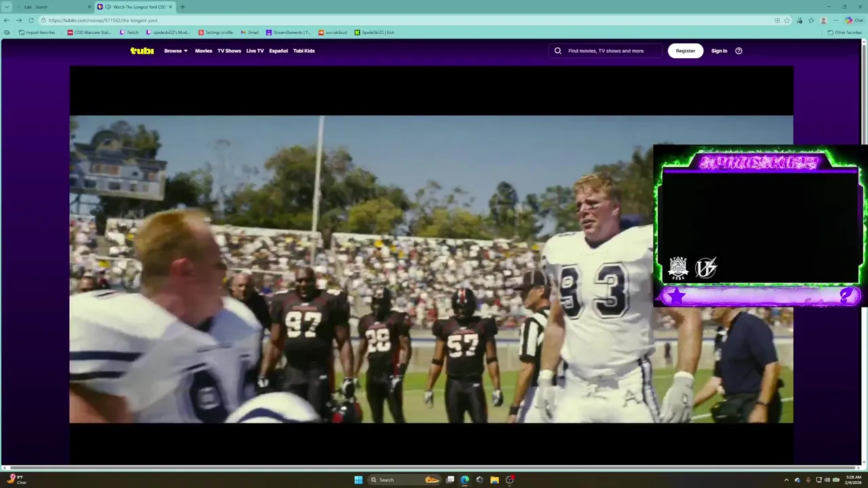
Task: Open split screen icon in address bar
Action: (777, 20)
